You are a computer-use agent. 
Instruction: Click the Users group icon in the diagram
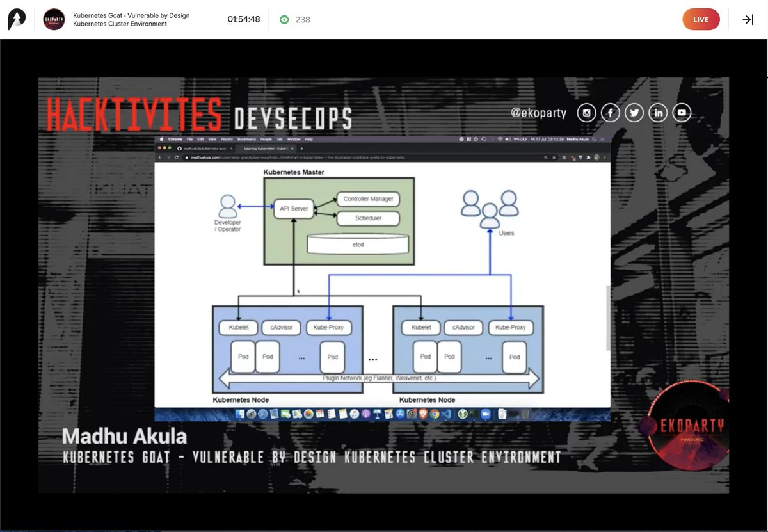point(490,208)
